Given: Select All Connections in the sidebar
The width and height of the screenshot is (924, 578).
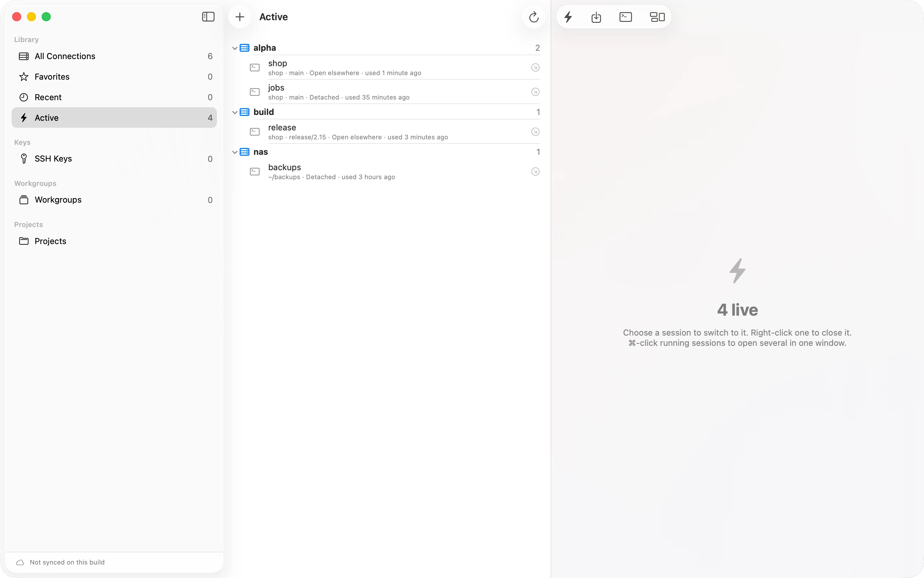Looking at the screenshot, I should (x=114, y=56).
